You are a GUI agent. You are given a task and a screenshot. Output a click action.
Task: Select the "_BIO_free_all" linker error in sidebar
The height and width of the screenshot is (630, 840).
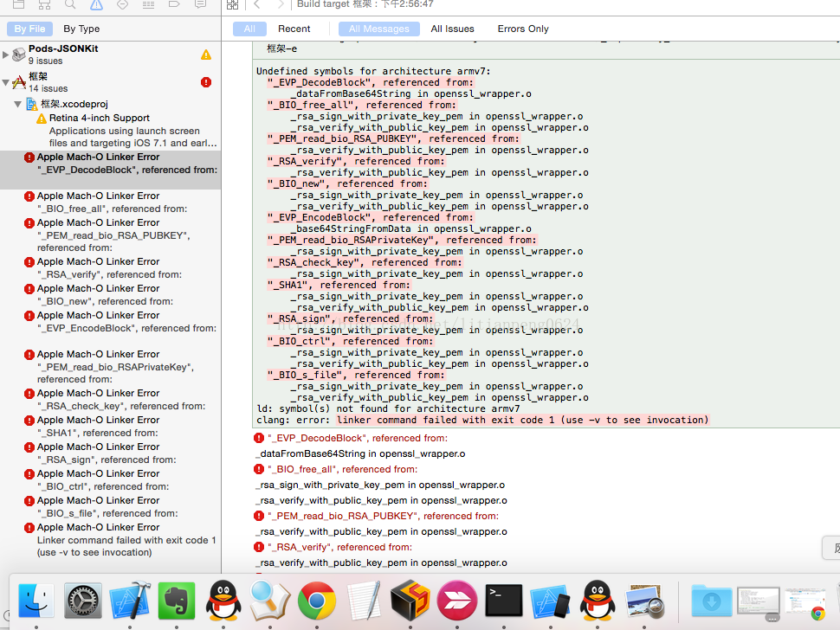110,202
